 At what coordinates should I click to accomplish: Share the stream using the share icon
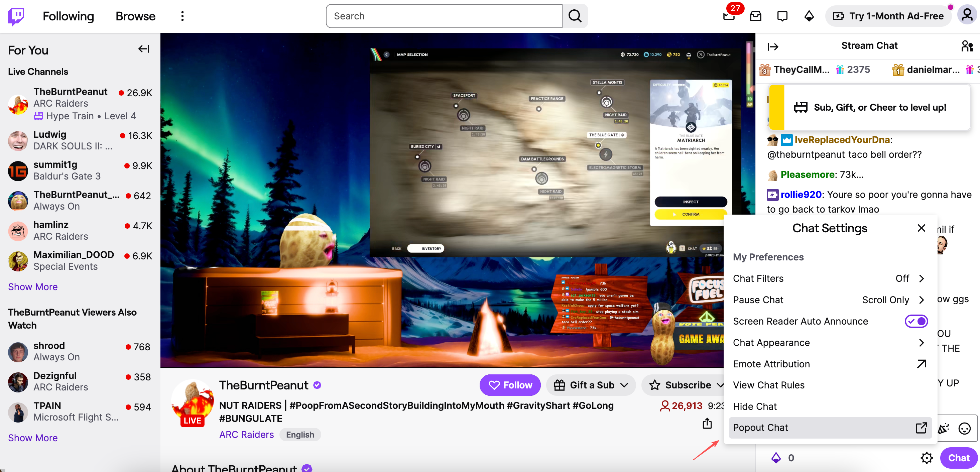[x=707, y=424]
